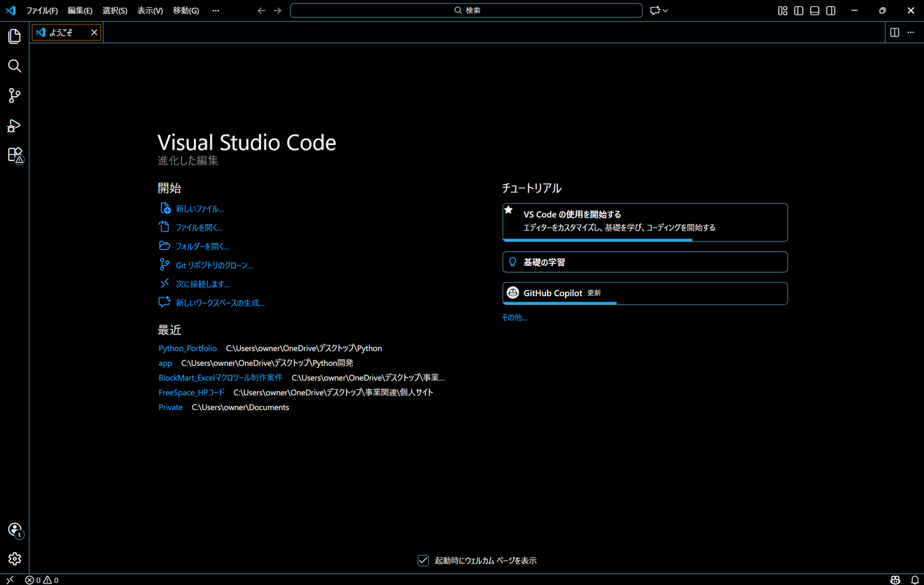Go forward with the right arrow
This screenshot has width=924, height=585.
pyautogui.click(x=278, y=10)
